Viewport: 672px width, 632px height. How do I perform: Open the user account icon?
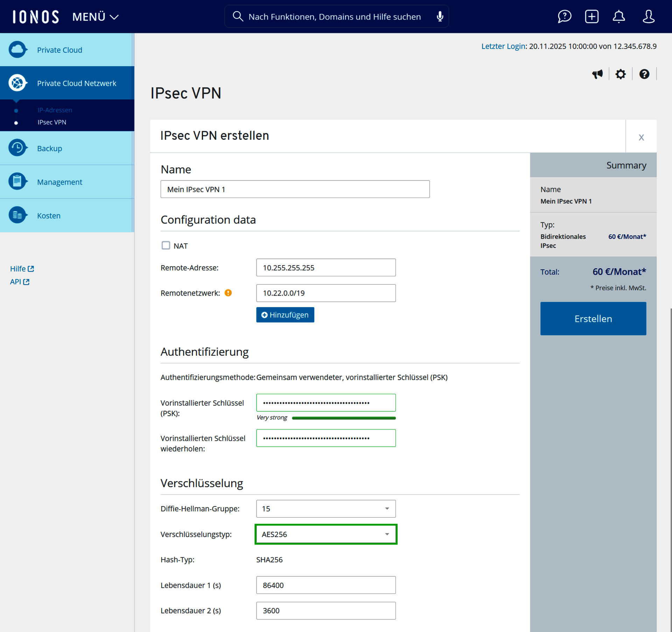coord(648,16)
